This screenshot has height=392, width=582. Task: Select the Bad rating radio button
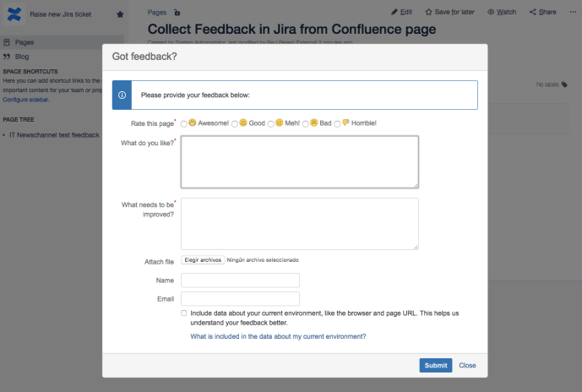[306, 123]
